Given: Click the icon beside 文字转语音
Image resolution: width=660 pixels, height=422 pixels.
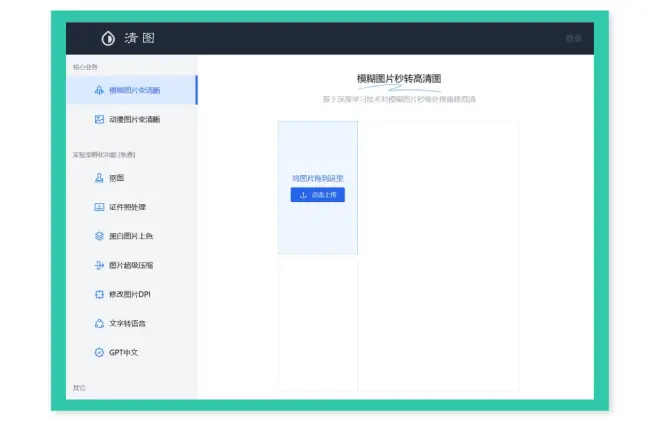Looking at the screenshot, I should [x=99, y=323].
